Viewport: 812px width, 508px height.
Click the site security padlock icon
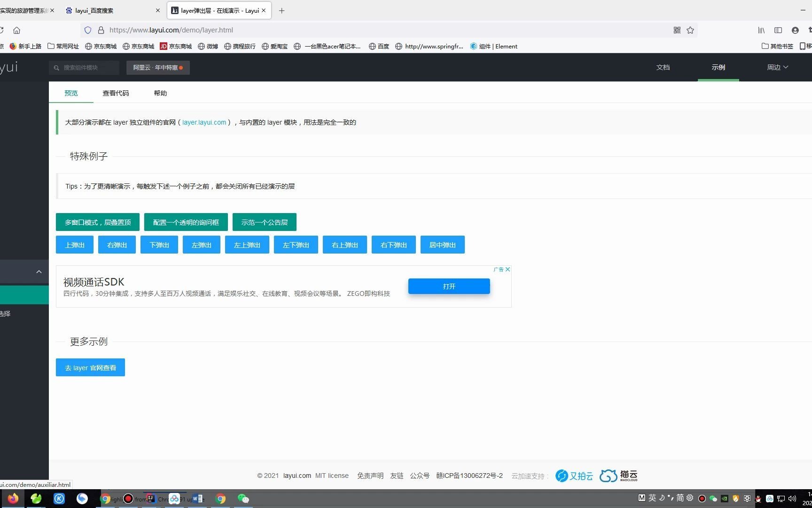[101, 30]
